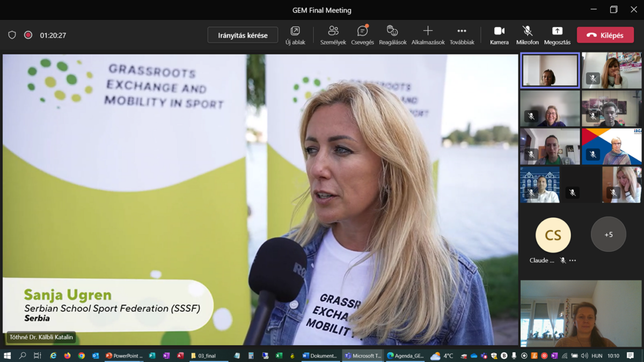Screen dimensions: 644x362
Task: Open the +5 overflow participants button
Action: pyautogui.click(x=609, y=234)
